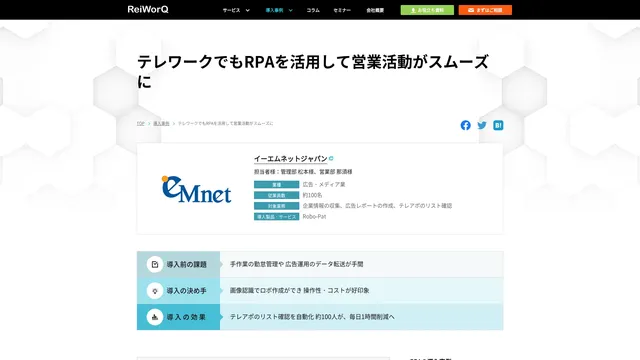
Task: Click the 導入製品・サービス label tag
Action: click(x=276, y=216)
